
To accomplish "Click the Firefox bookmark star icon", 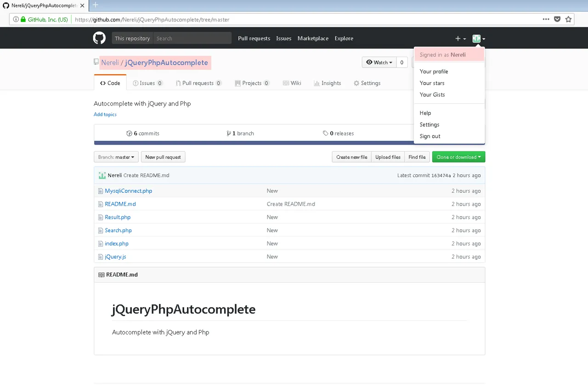I will pos(568,19).
